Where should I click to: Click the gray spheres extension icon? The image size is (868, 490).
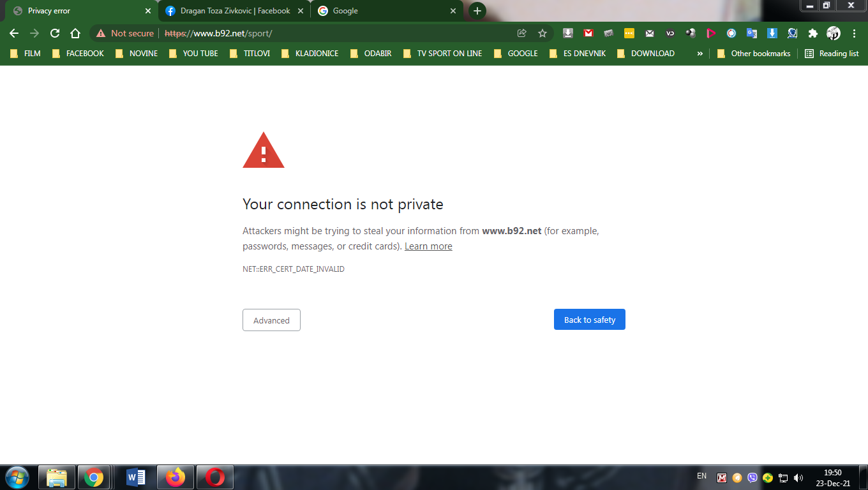[691, 33]
